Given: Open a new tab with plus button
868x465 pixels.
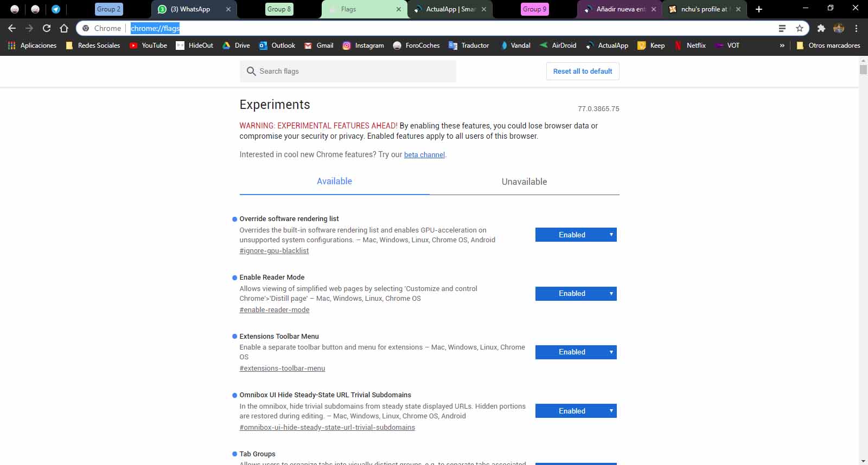Looking at the screenshot, I should (x=759, y=9).
